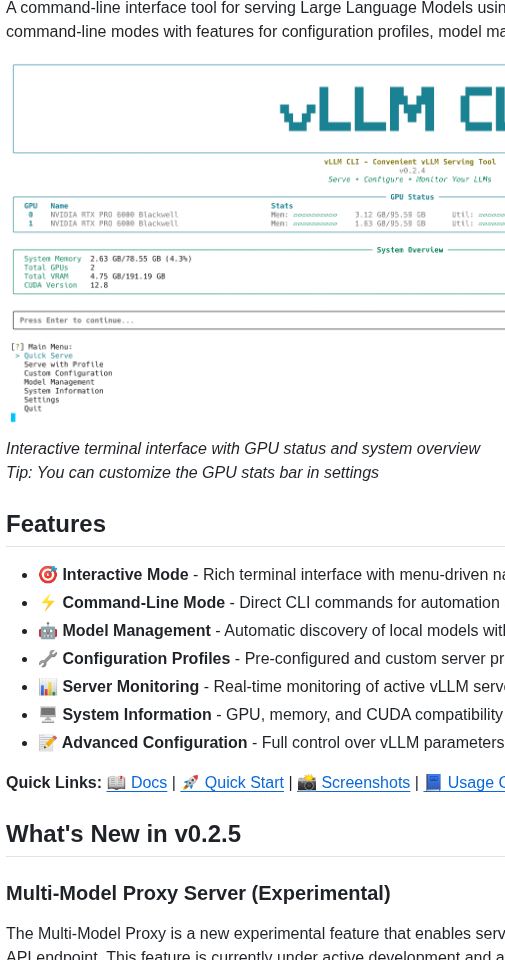
Task: Click the Features heading
Action: point(56,524)
